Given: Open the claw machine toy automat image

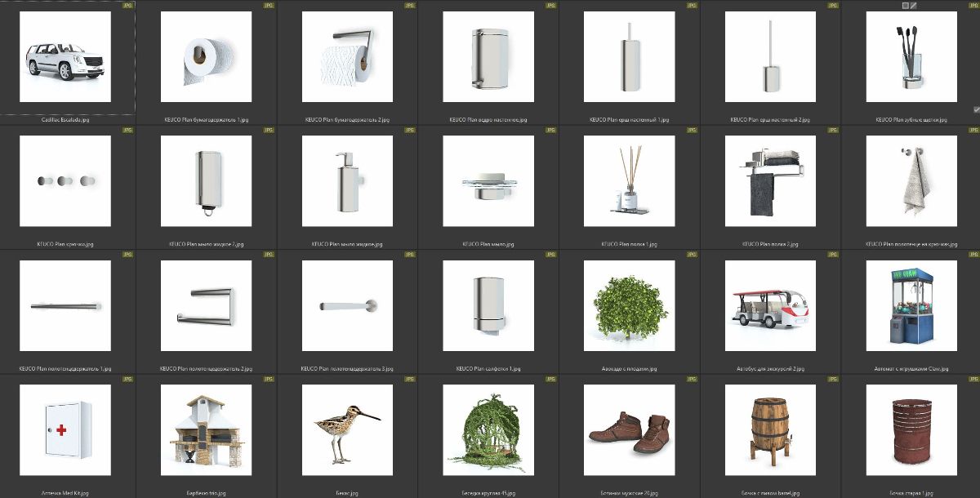Looking at the screenshot, I should point(911,306).
